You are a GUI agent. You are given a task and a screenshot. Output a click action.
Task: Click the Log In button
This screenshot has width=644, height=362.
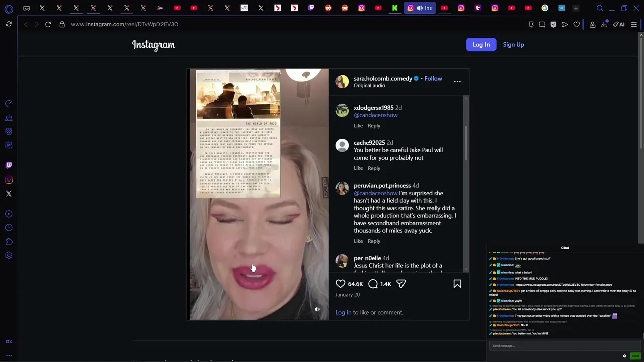coord(481,45)
